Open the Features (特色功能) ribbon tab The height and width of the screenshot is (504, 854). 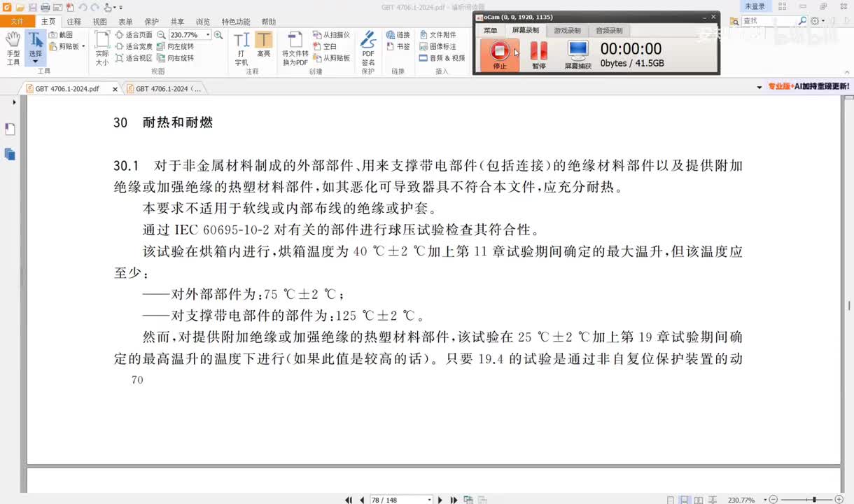pos(236,22)
